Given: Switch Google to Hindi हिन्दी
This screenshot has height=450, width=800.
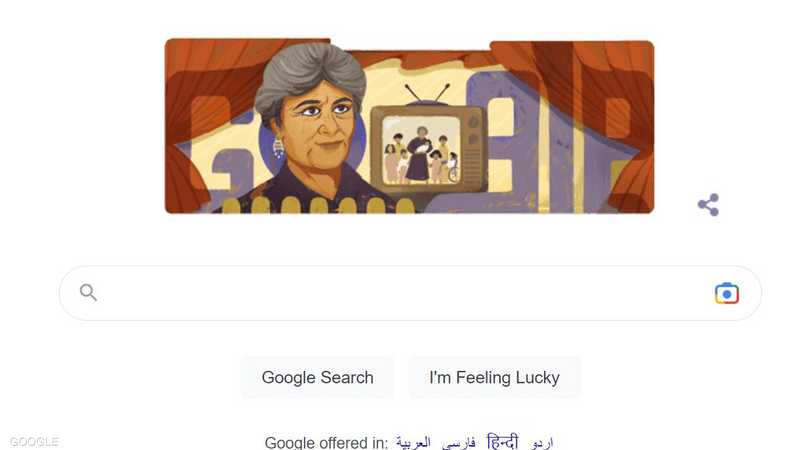Looking at the screenshot, I should tap(503, 441).
